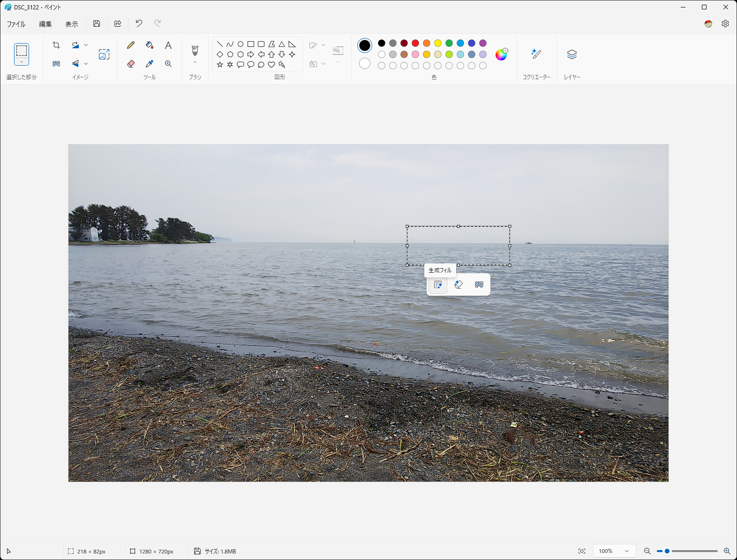
Task: Select the Text tool
Action: pos(168,45)
